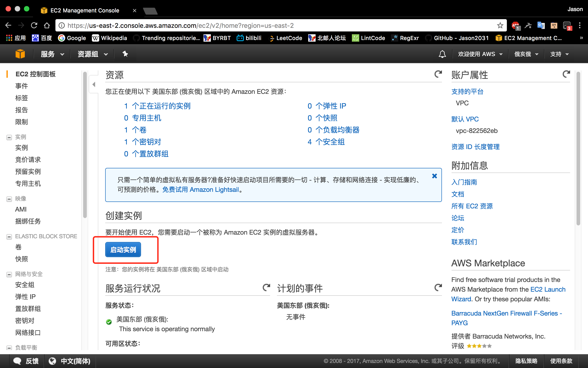Click the 使用条款 footer link
Screen dimensions: 588x368
click(x=561, y=361)
